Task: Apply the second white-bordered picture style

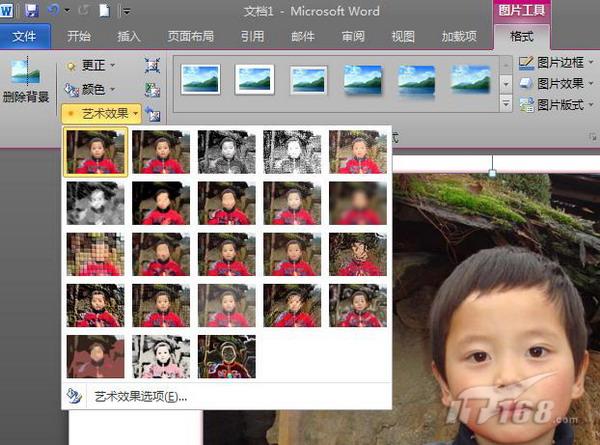Action: (x=254, y=79)
